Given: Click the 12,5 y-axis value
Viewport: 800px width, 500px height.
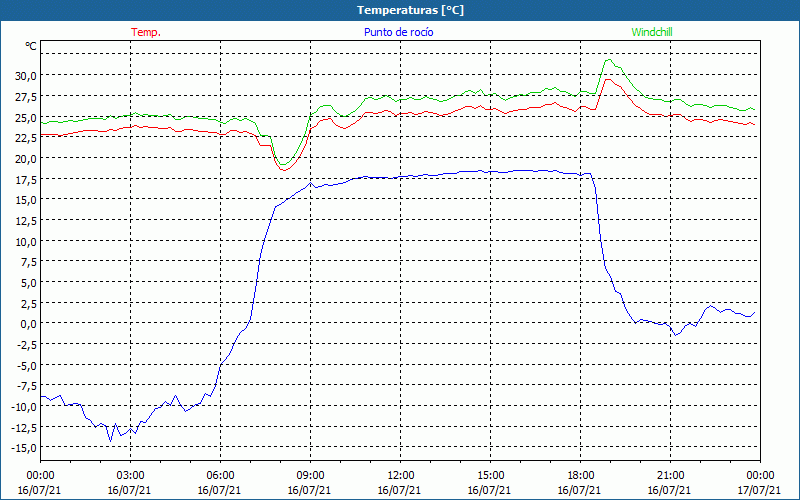Looking at the screenshot, I should 26,220.
